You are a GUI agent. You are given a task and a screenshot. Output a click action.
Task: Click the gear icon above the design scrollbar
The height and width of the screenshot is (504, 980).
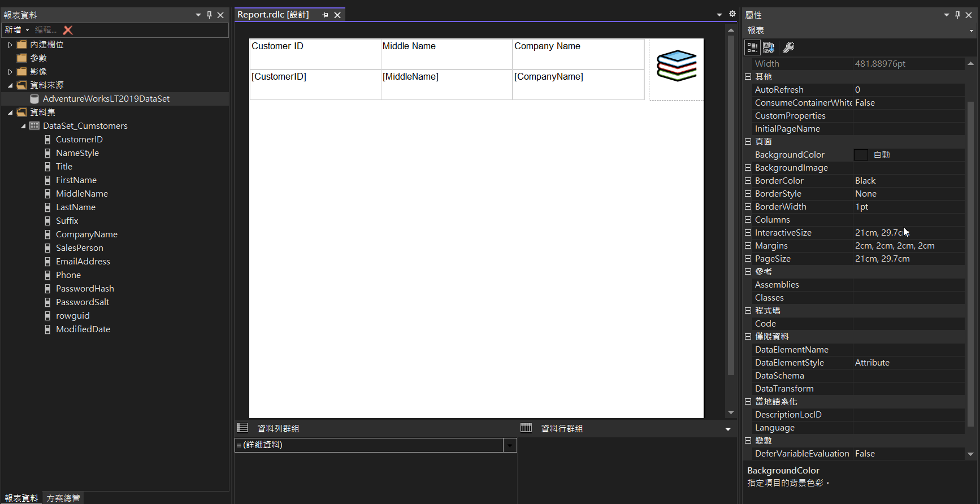[732, 14]
